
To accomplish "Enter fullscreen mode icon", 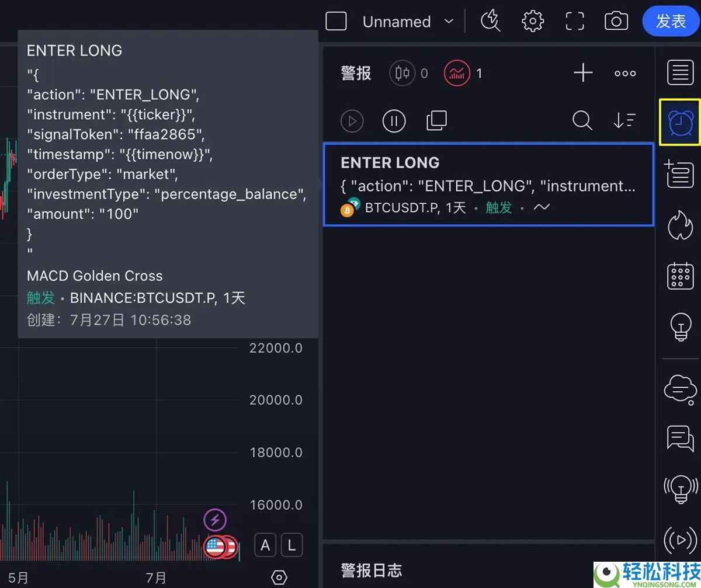I will [x=575, y=22].
